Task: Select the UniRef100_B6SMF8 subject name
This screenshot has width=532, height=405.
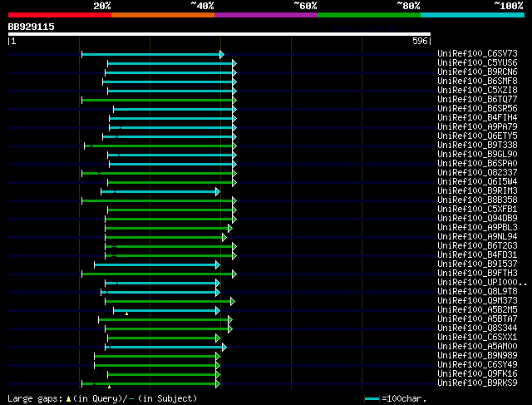Action: 477,81
